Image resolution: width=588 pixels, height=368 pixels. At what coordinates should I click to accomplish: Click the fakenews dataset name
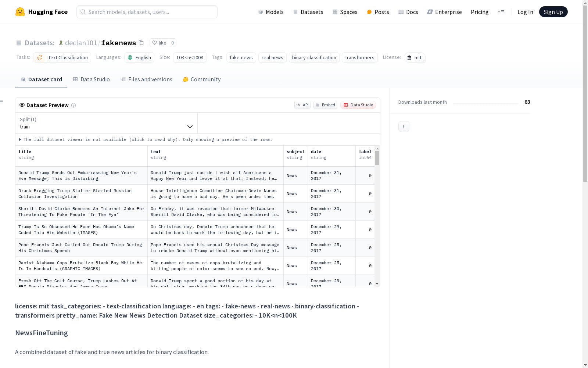(x=119, y=43)
